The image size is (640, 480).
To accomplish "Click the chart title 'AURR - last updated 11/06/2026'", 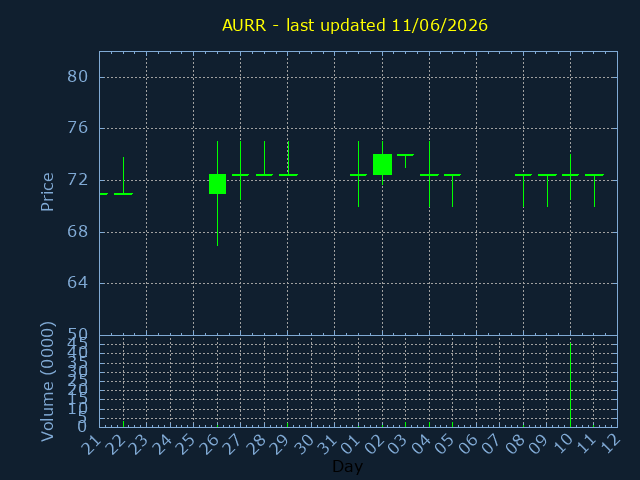I will point(355,25).
